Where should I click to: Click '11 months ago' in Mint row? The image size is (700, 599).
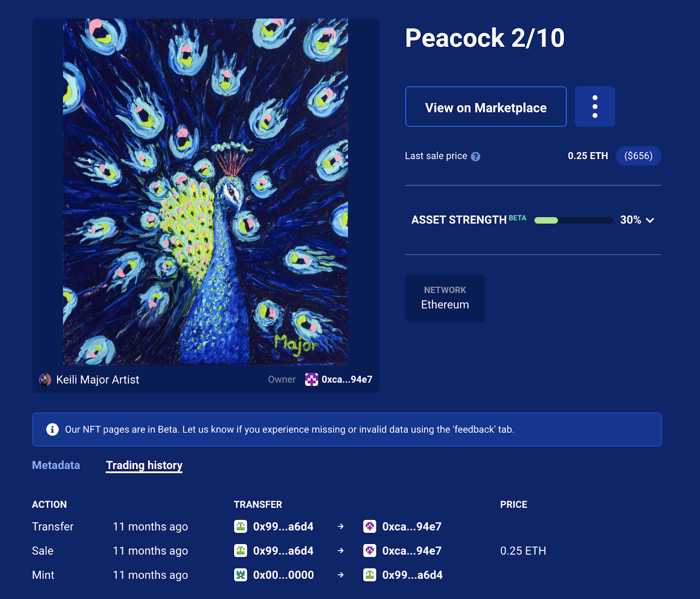point(150,575)
